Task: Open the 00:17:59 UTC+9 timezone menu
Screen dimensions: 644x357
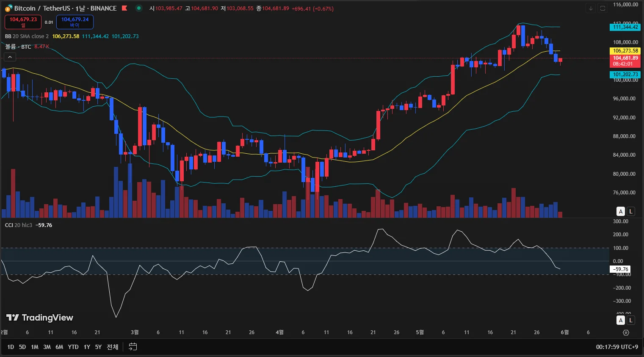Action: coord(617,347)
